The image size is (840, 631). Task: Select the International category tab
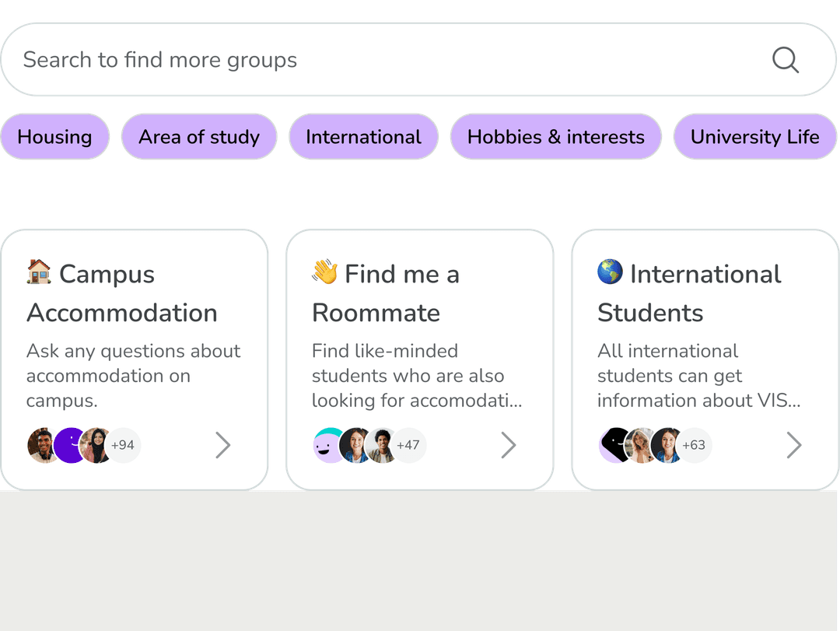coord(363,137)
